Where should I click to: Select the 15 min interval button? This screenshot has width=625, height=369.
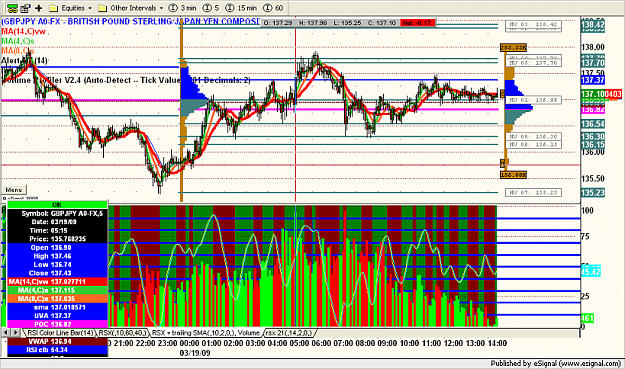click(x=241, y=8)
